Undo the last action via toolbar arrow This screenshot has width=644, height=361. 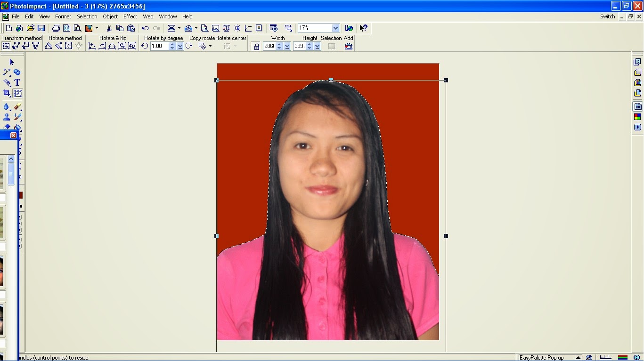click(145, 28)
